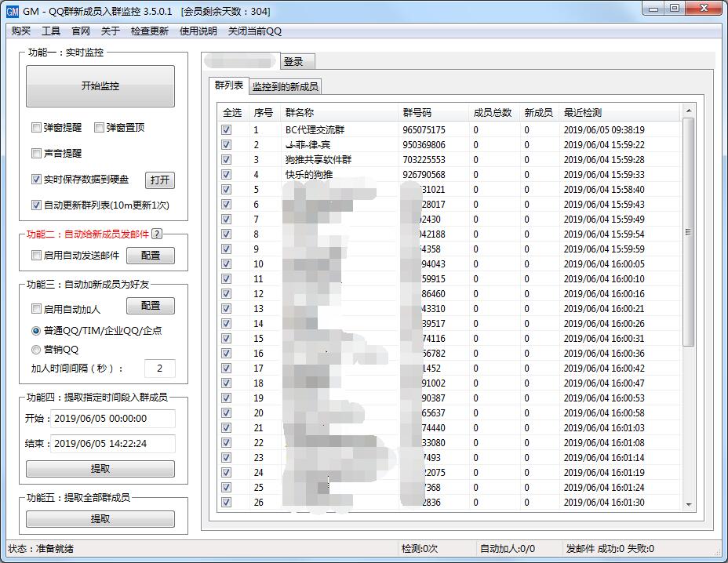The height and width of the screenshot is (563, 728).
Task: Click the 登录 button
Action: [297, 61]
